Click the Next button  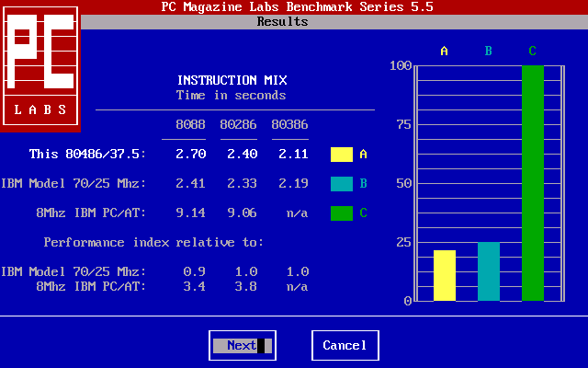point(243,346)
